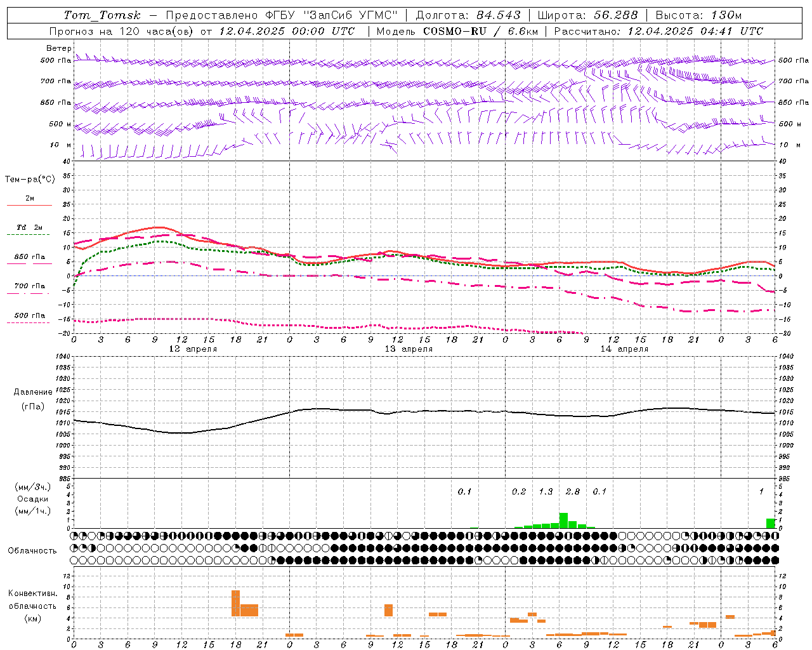This screenshot has width=812, height=650.
Task: Select the model label COSMO-RU / 6.6км
Action: point(481,31)
